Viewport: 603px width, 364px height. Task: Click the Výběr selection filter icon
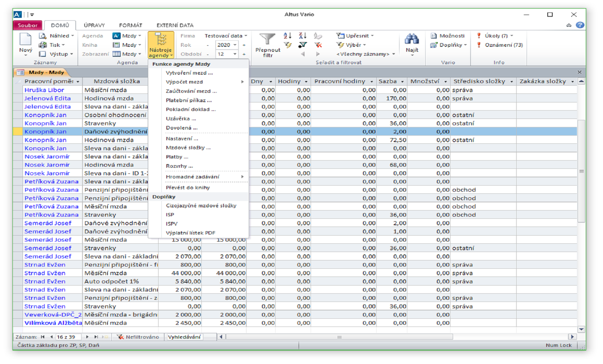pyautogui.click(x=340, y=45)
